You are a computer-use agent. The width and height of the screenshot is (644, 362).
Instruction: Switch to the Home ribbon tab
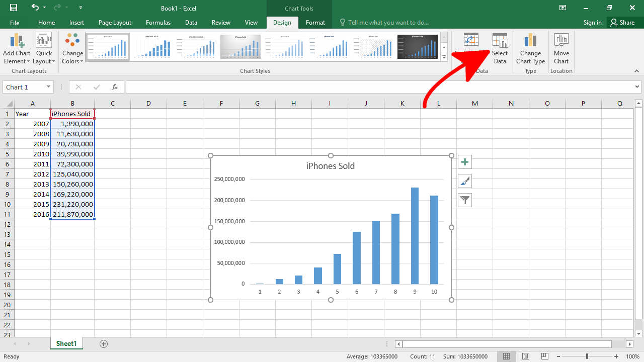coord(46,23)
